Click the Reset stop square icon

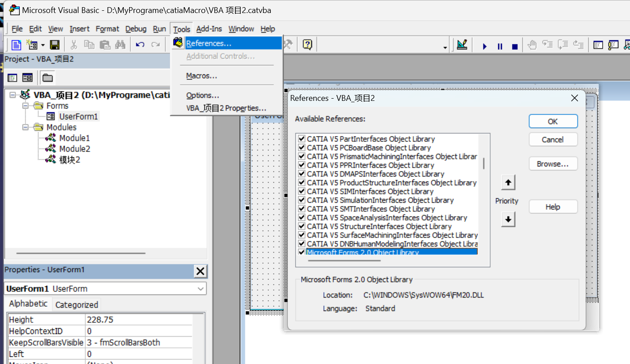[x=515, y=46]
